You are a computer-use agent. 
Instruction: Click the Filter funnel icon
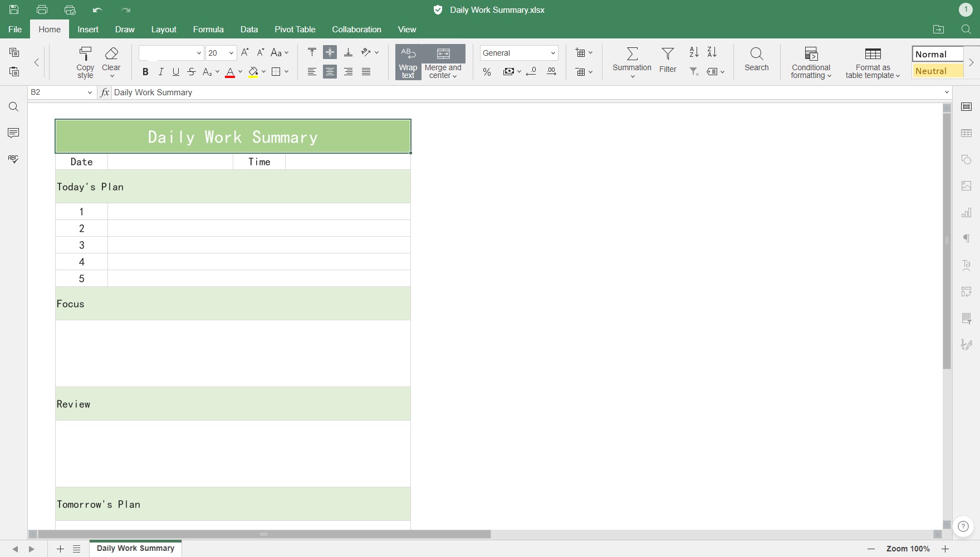pos(668,54)
